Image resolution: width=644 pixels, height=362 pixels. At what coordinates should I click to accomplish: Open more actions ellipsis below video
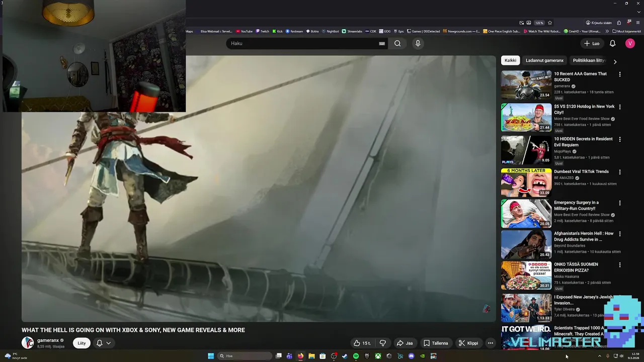490,343
